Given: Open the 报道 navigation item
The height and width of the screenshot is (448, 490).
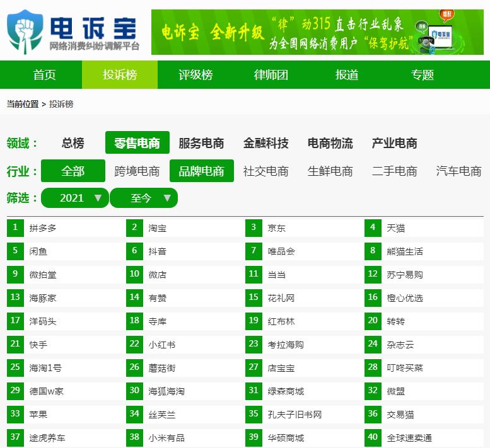Looking at the screenshot, I should (347, 75).
